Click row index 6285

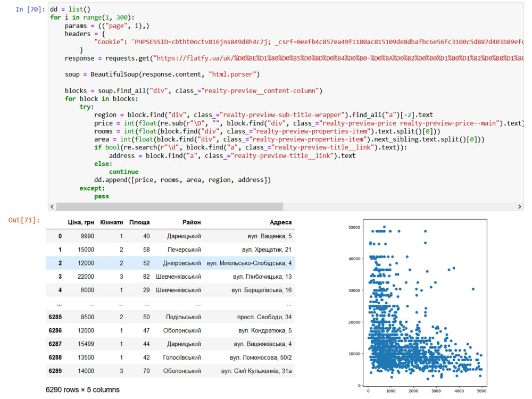coord(55,317)
